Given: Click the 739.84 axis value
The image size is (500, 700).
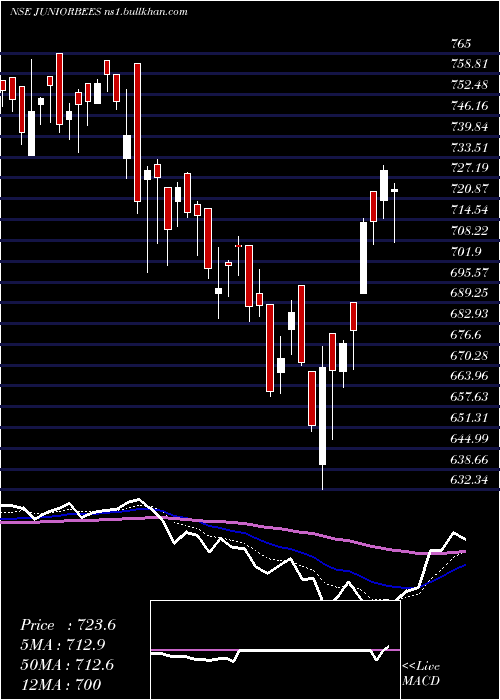Looking at the screenshot, I should pos(469,126).
